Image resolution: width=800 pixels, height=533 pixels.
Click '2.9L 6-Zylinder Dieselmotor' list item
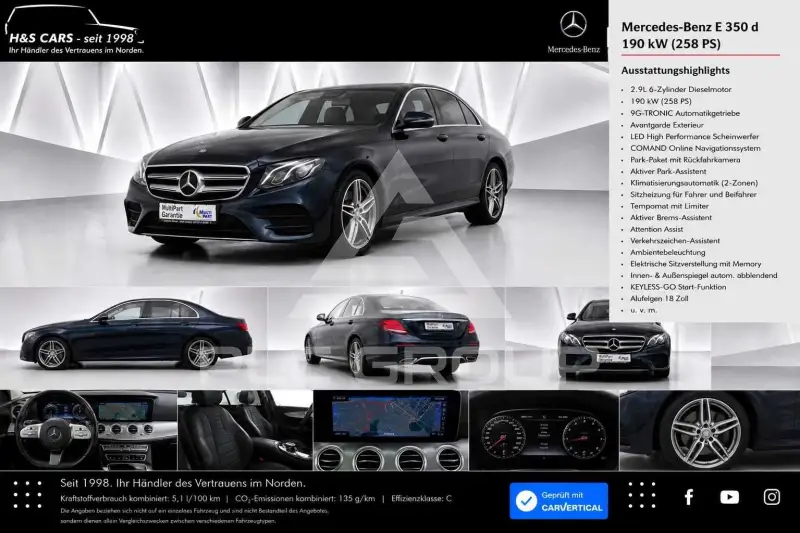681,89
